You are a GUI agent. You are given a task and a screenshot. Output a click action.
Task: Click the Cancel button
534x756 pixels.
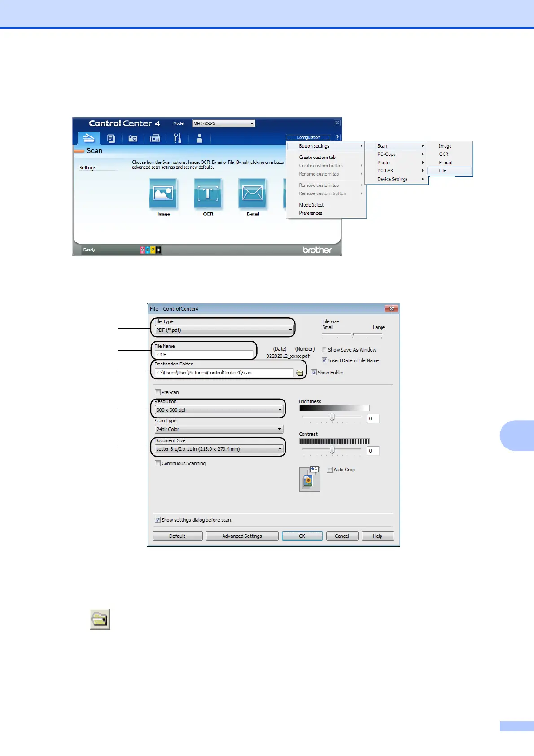tap(341, 536)
